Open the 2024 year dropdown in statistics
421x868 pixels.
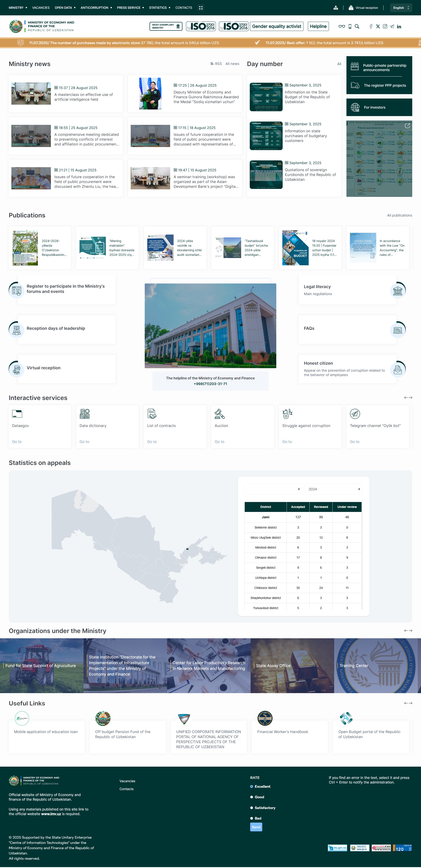tap(334, 489)
